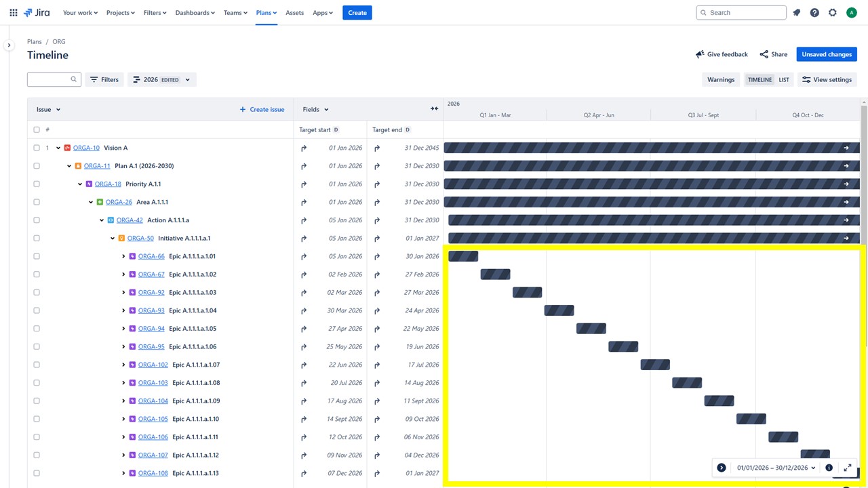Image resolution: width=868 pixels, height=488 pixels.
Task: Select the checkbox for ORGA-50 row
Action: [37, 239]
